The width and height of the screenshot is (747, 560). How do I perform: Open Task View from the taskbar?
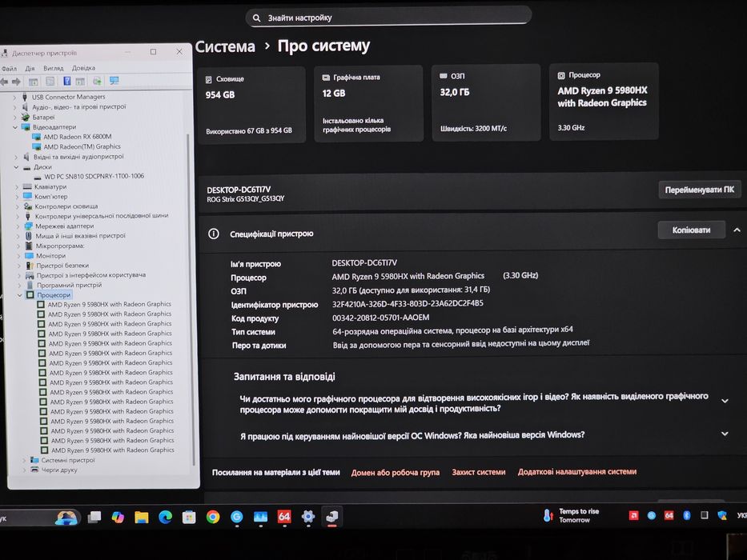pyautogui.click(x=94, y=517)
